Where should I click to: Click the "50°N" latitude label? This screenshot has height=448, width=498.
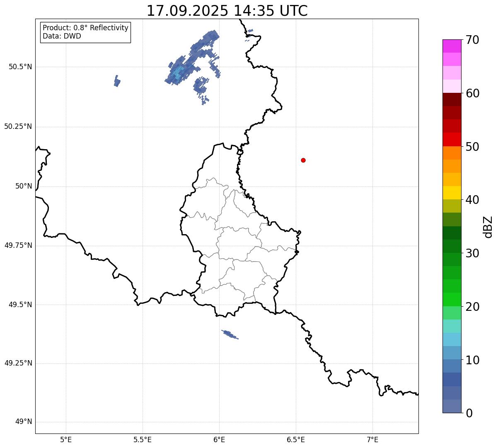tap(24, 186)
